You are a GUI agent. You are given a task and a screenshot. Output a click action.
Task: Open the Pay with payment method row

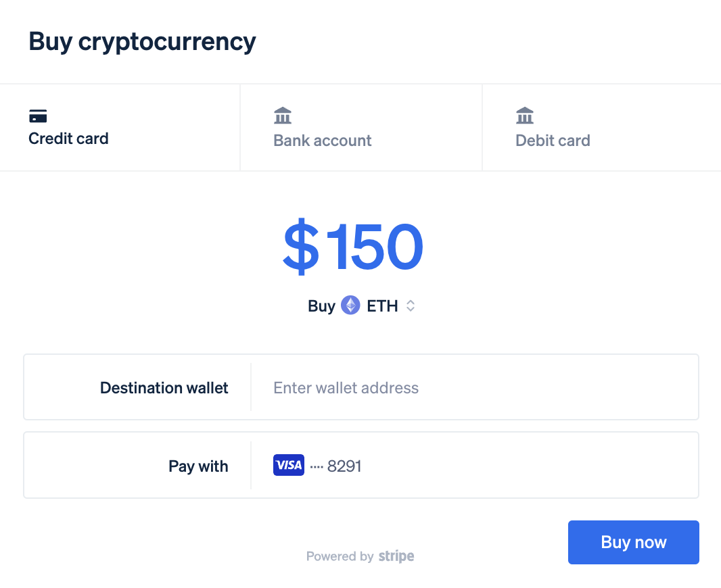473,466
